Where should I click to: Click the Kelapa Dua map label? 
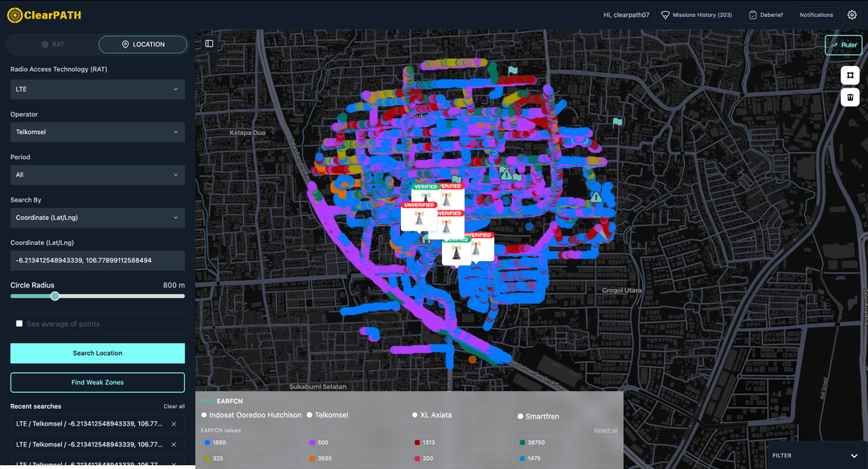(x=248, y=133)
